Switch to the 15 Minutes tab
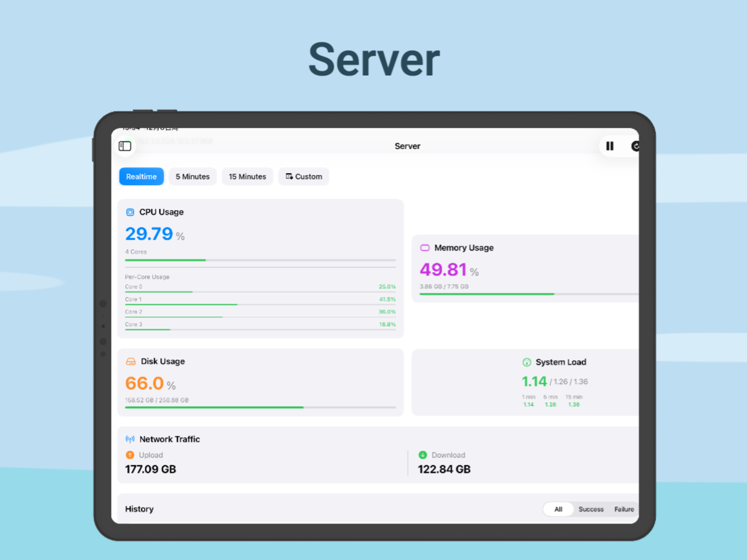 (247, 176)
